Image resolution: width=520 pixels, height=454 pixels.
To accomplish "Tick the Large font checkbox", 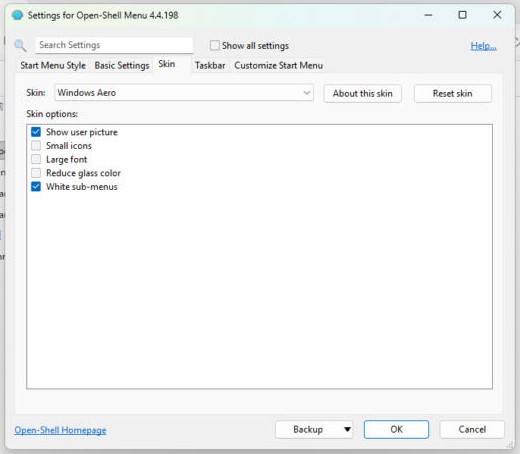I will pyautogui.click(x=36, y=159).
